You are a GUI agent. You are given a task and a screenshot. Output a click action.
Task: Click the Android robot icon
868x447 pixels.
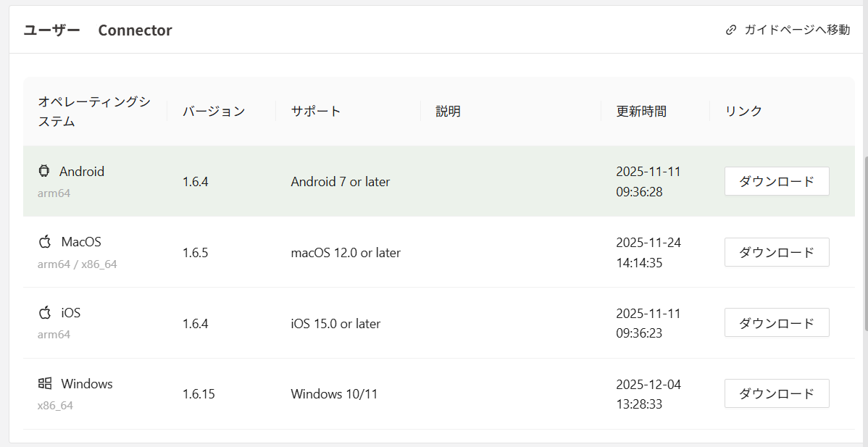point(43,171)
